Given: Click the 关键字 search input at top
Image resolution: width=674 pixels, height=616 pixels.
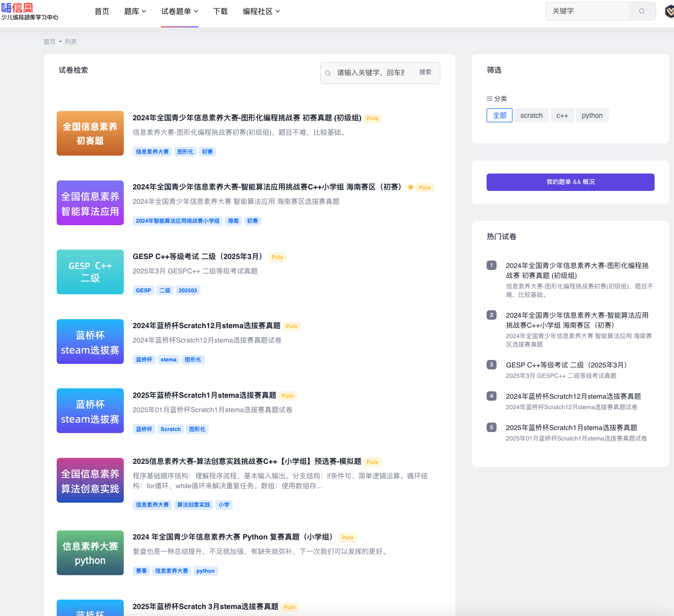Looking at the screenshot, I should (x=588, y=11).
